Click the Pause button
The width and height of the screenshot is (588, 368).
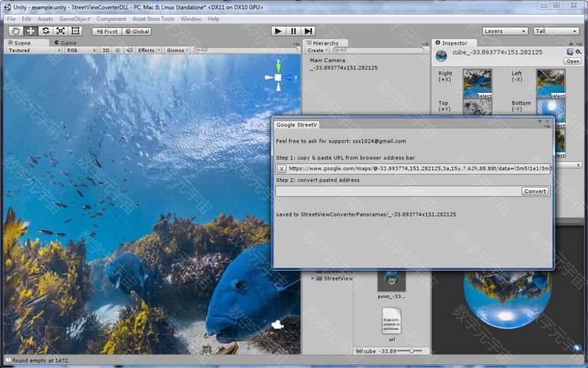point(294,31)
